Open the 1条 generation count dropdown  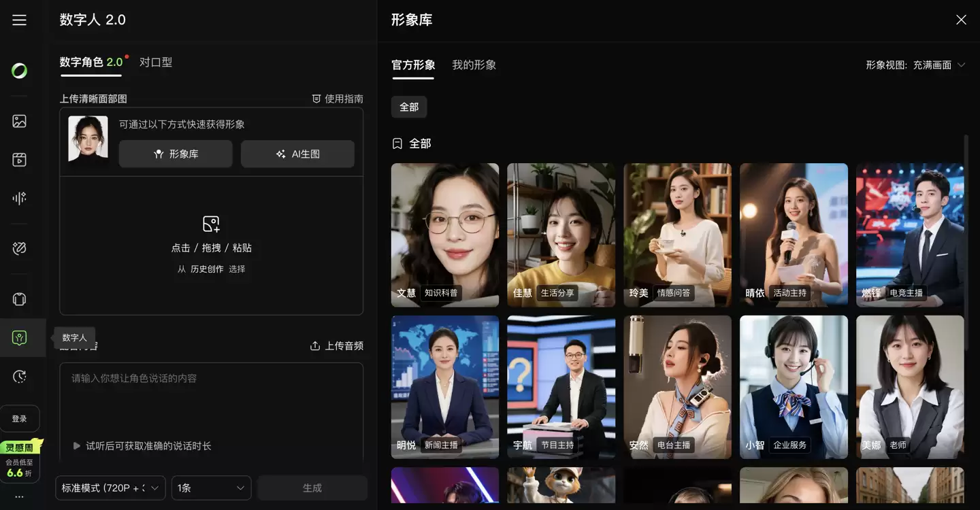[x=211, y=488]
